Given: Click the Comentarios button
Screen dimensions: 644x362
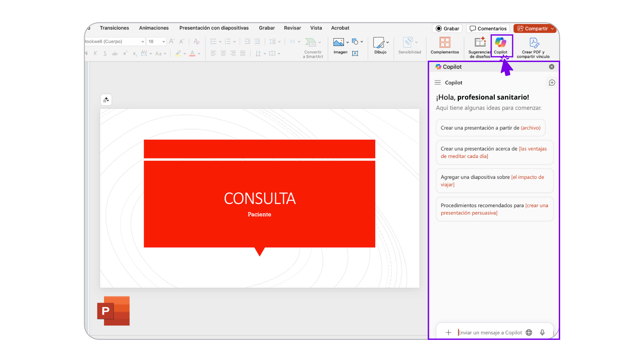Looking at the screenshot, I should coord(488,28).
